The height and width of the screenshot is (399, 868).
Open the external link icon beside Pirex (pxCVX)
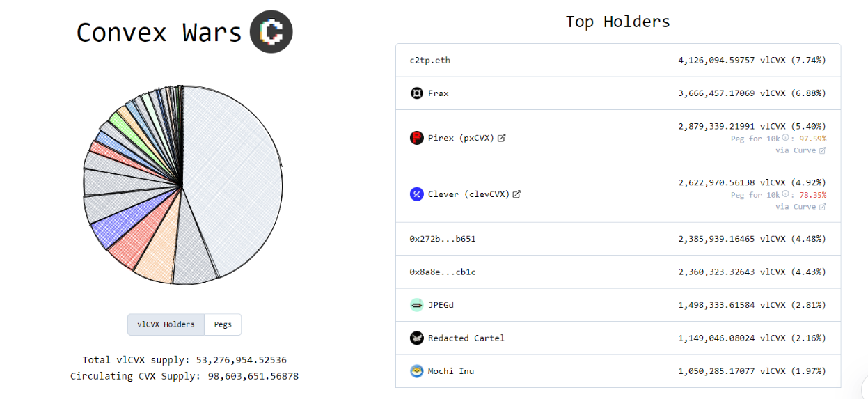(501, 138)
